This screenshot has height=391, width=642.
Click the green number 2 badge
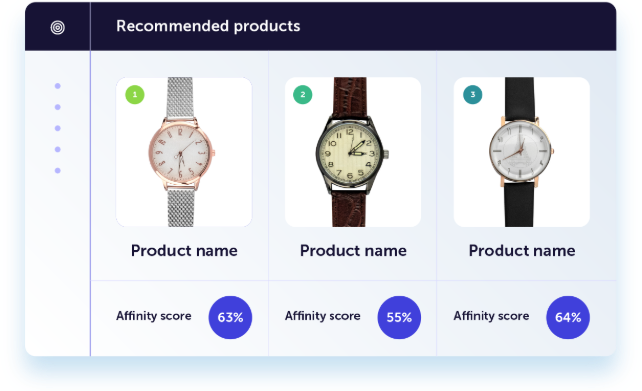pyautogui.click(x=303, y=95)
